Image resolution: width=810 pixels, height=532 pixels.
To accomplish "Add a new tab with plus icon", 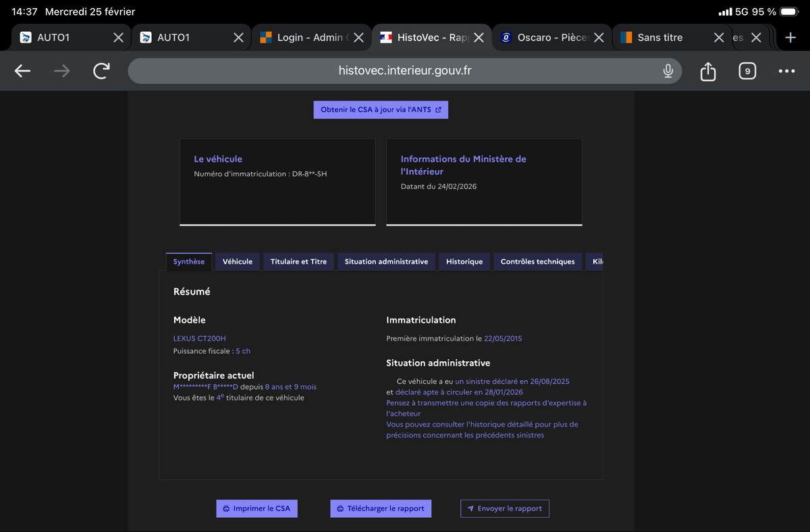I will tap(790, 37).
